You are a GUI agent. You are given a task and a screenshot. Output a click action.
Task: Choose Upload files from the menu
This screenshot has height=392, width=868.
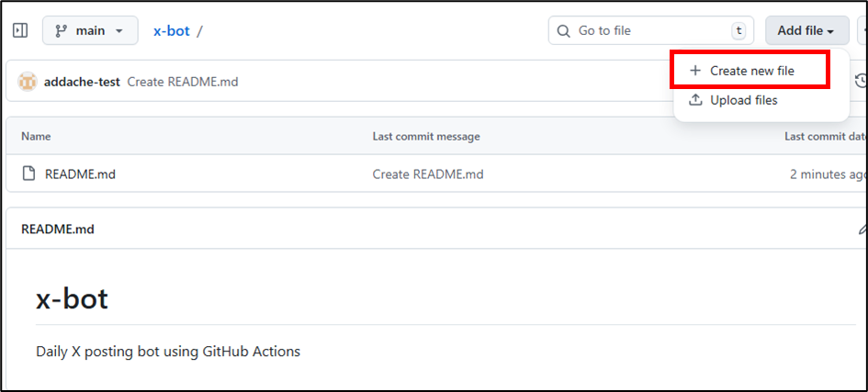743,100
